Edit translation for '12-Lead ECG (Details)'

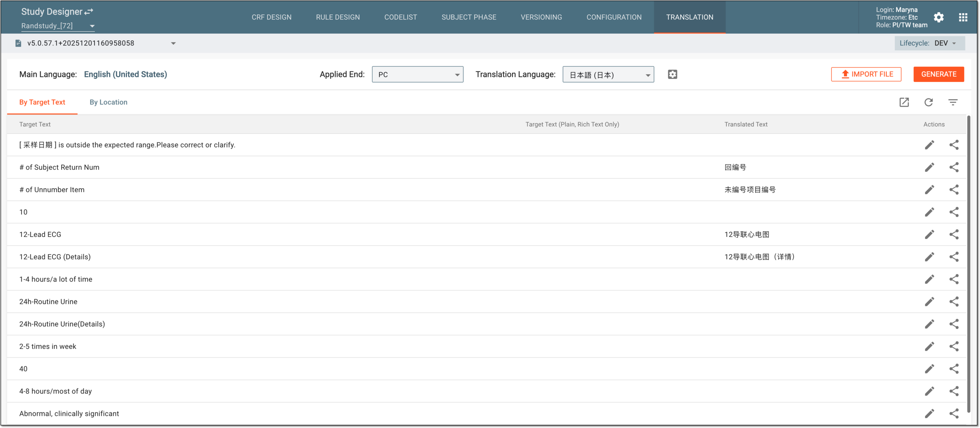click(x=929, y=257)
